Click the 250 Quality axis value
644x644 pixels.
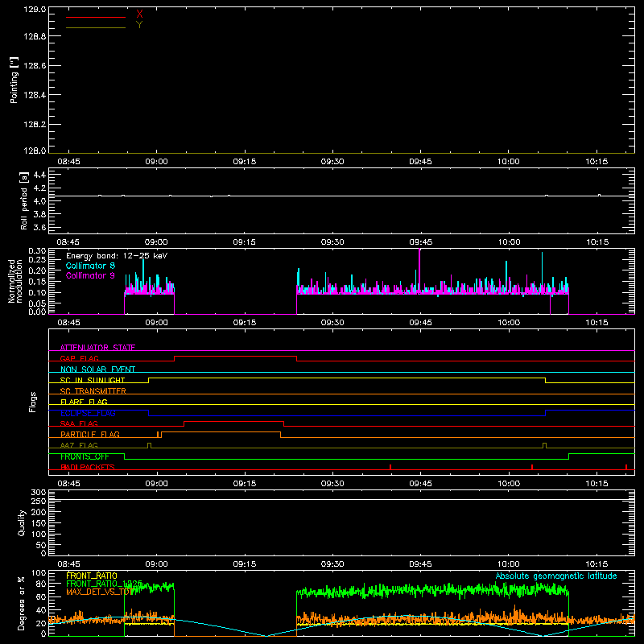(38, 501)
